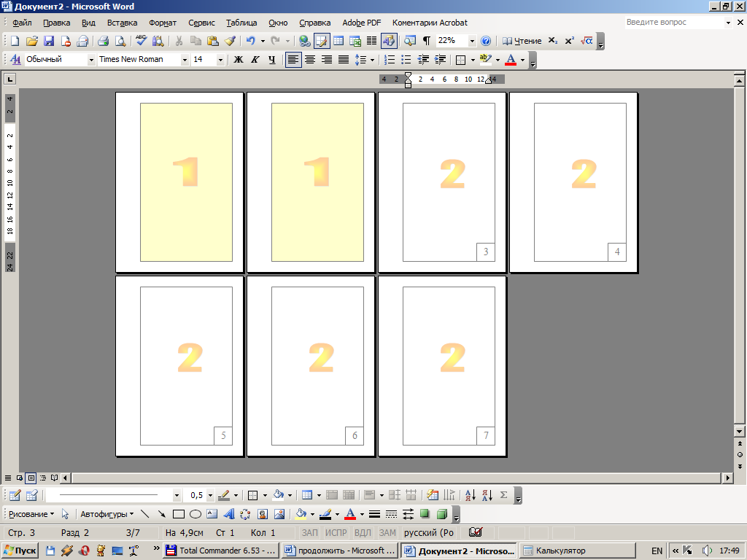Screen dimensions: 747x560
Task: Open the Автофигуры menu
Action: (107, 514)
